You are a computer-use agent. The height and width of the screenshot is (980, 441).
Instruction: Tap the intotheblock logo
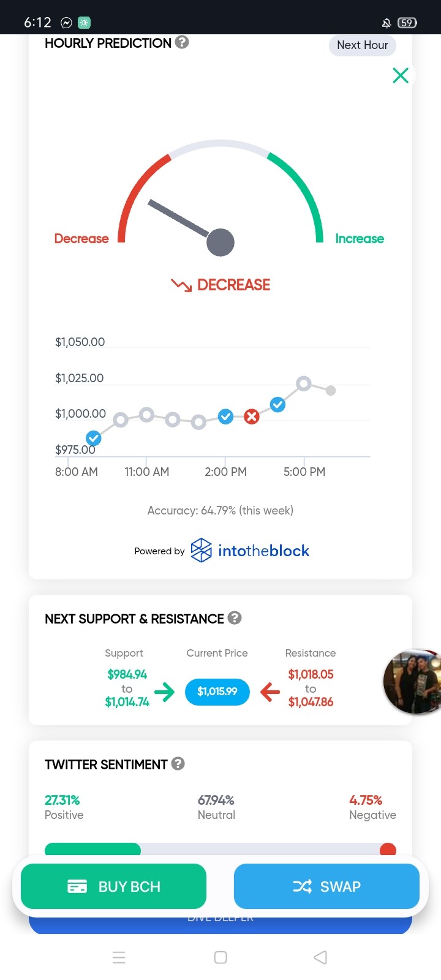click(250, 551)
